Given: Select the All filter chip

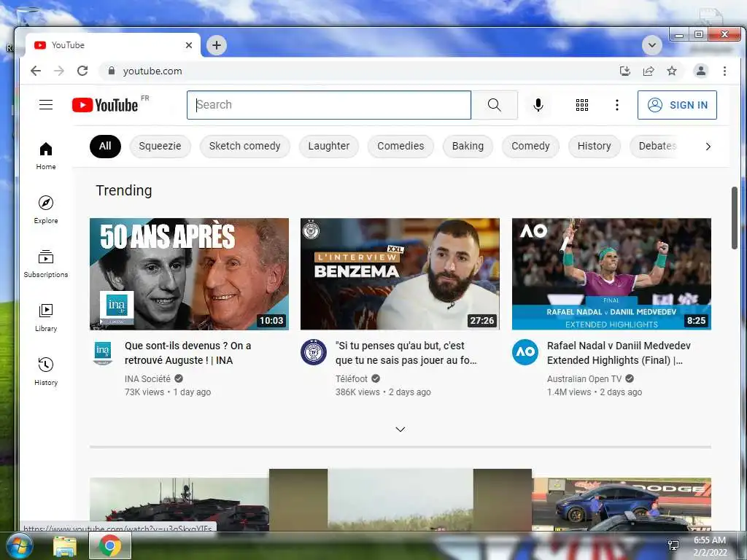Looking at the screenshot, I should pyautogui.click(x=105, y=146).
